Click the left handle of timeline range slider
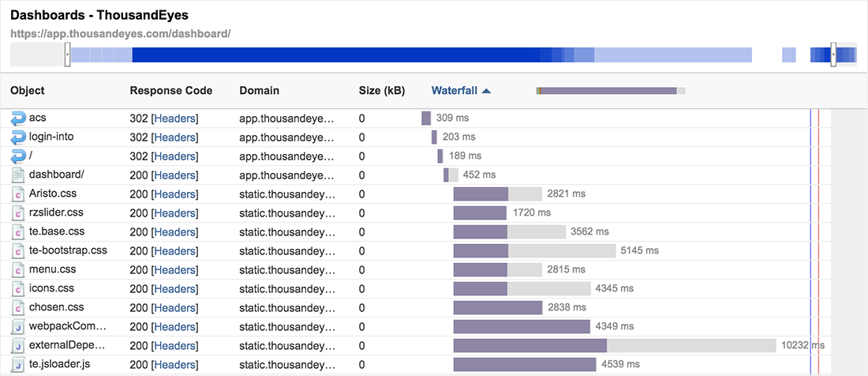 click(x=67, y=55)
